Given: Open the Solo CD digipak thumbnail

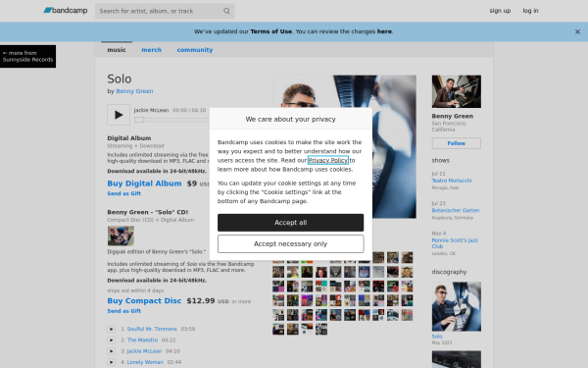Looking at the screenshot, I should [121, 236].
